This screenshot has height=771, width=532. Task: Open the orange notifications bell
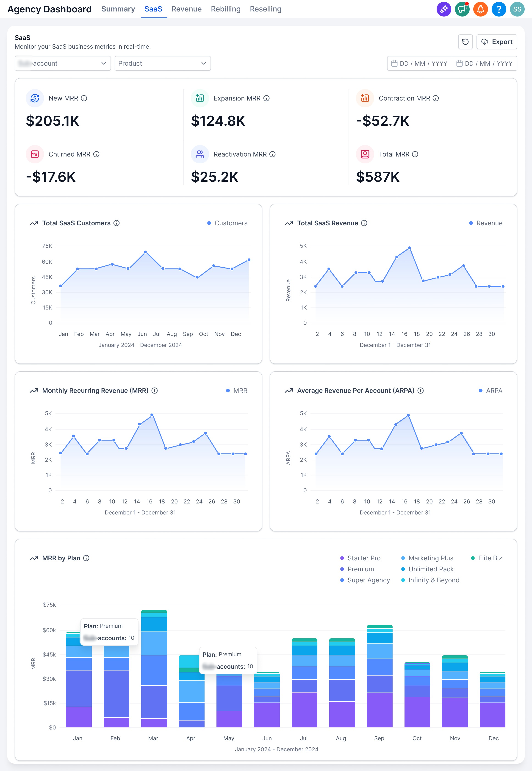pyautogui.click(x=480, y=9)
